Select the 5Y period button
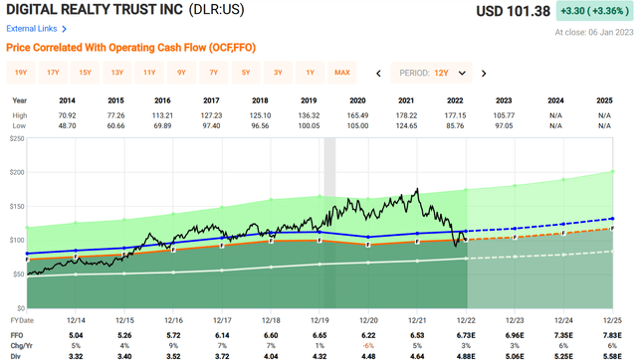Image resolution: width=637 pixels, height=364 pixels. 246,73
